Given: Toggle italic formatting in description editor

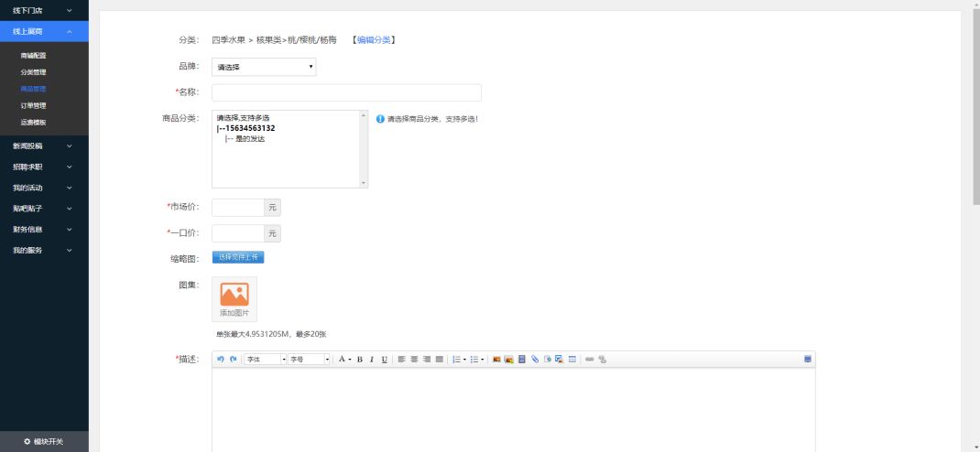Looking at the screenshot, I should tap(372, 360).
